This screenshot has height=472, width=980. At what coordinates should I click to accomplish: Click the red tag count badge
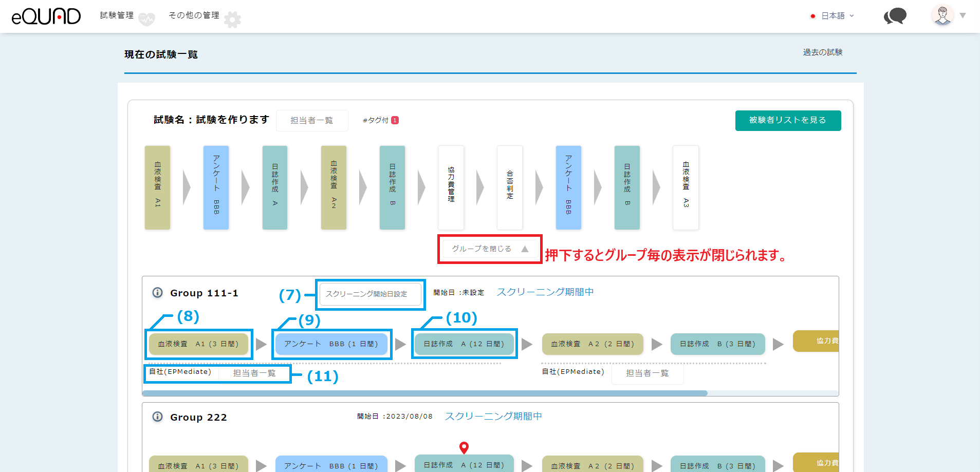pyautogui.click(x=395, y=120)
